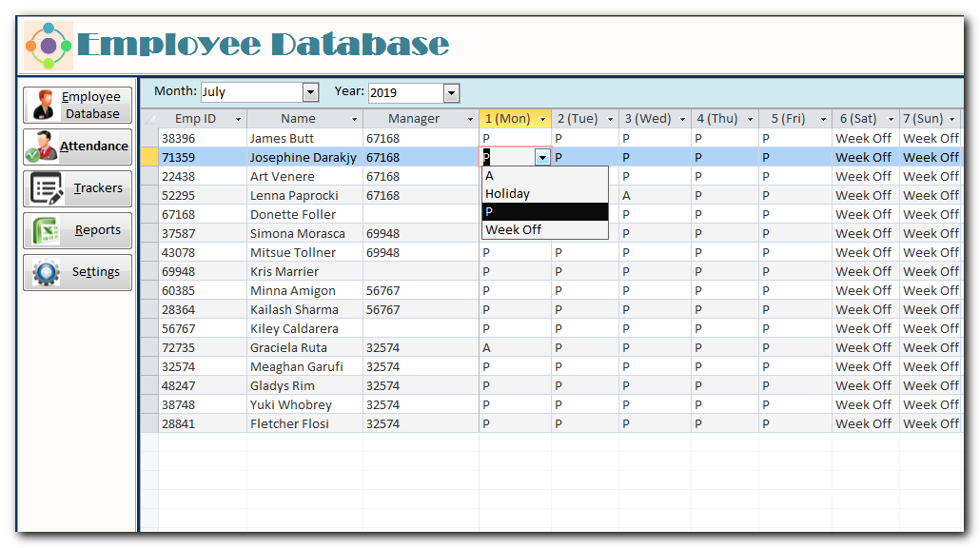Click the Tuesday P cell for Josephine Darakjy
The width and height of the screenshot is (980, 548).
(x=585, y=158)
